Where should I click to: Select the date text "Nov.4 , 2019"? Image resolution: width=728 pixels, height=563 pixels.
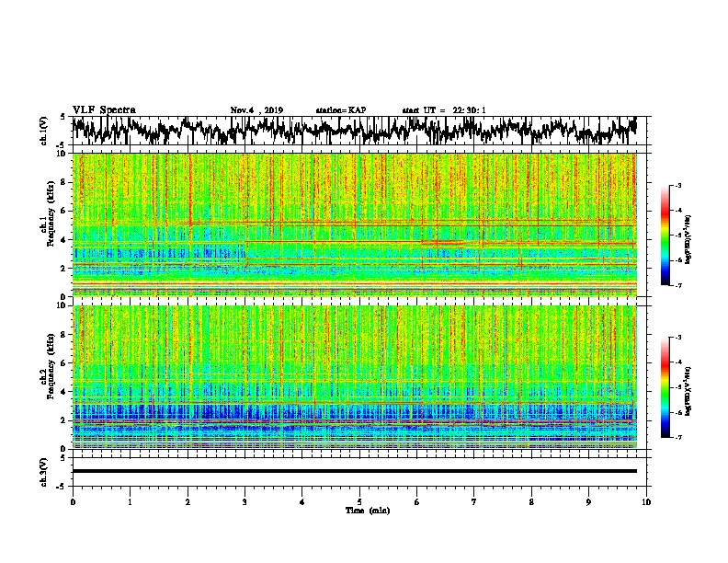[256, 110]
